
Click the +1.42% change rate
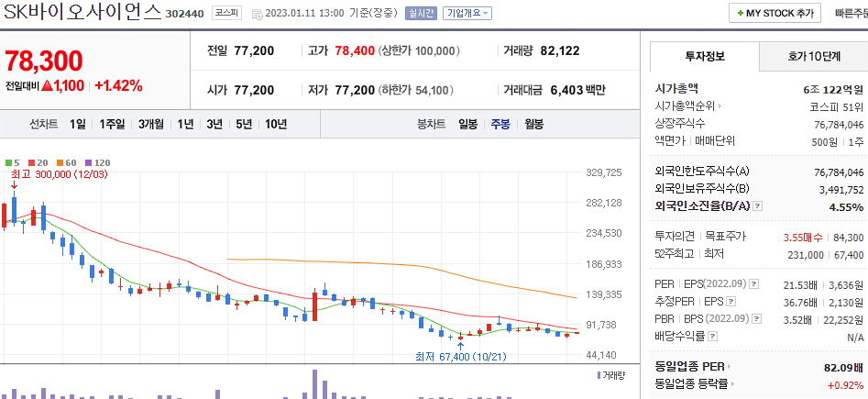coord(118,86)
